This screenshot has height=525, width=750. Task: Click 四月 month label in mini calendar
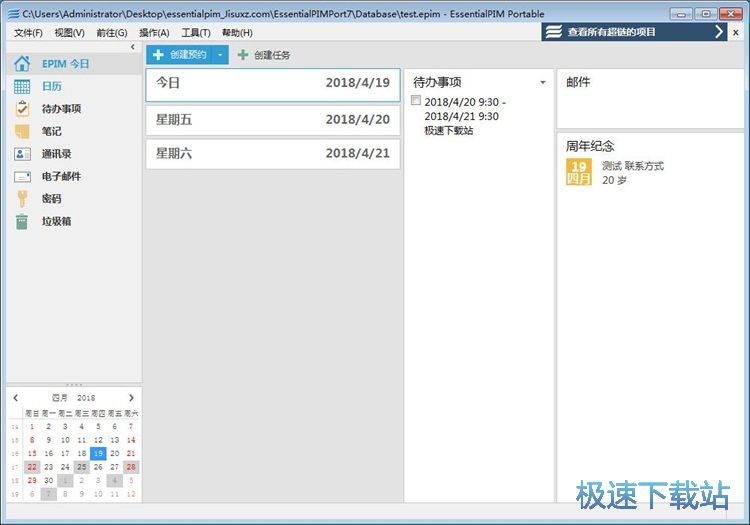pos(60,398)
